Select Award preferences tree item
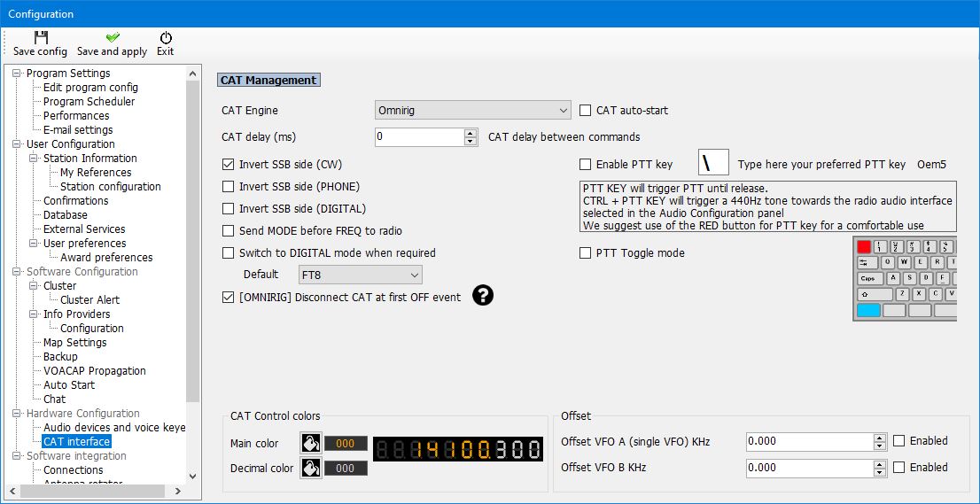This screenshot has width=980, height=504. (x=106, y=257)
